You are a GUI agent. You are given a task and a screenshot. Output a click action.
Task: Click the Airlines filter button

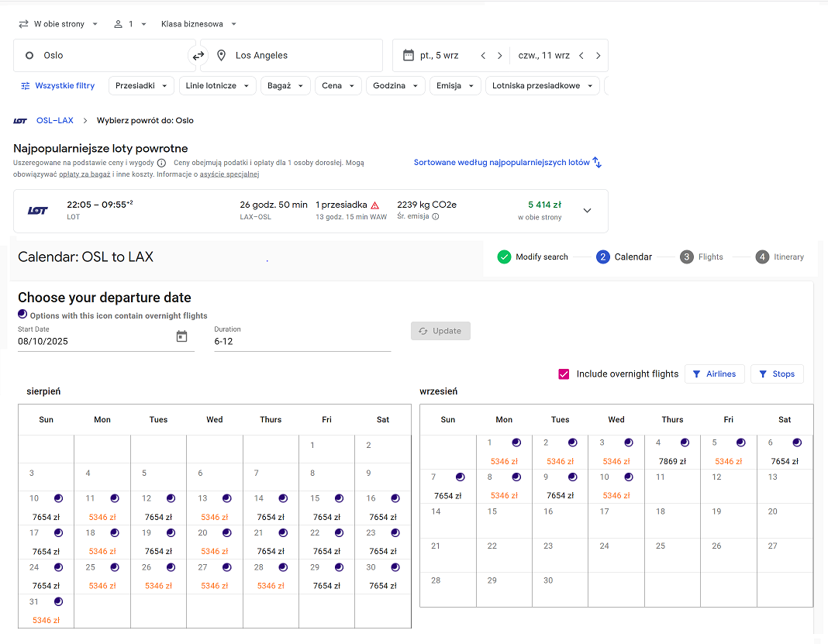715,374
